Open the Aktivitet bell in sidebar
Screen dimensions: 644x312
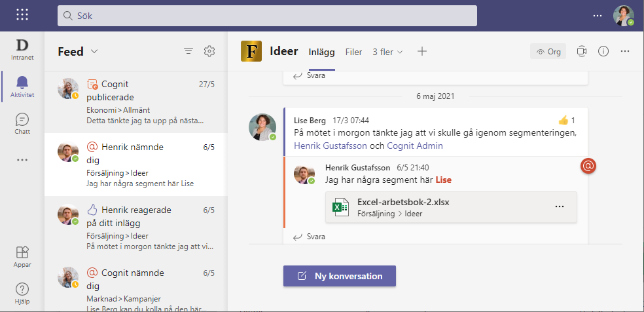(22, 86)
